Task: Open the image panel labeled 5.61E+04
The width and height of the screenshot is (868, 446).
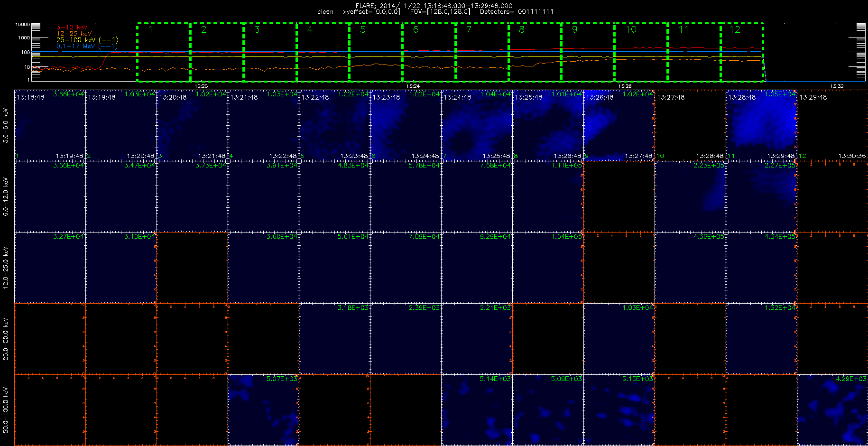Action: (335, 268)
